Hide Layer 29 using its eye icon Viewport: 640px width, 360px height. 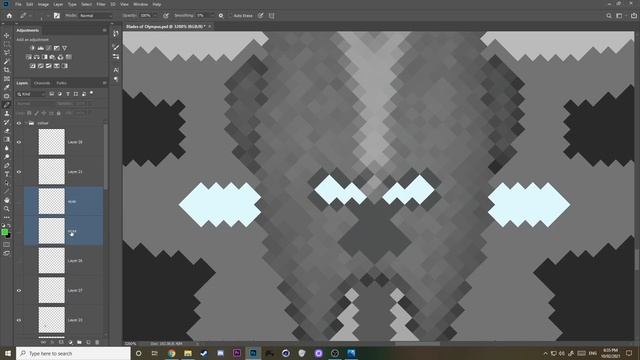(19, 142)
